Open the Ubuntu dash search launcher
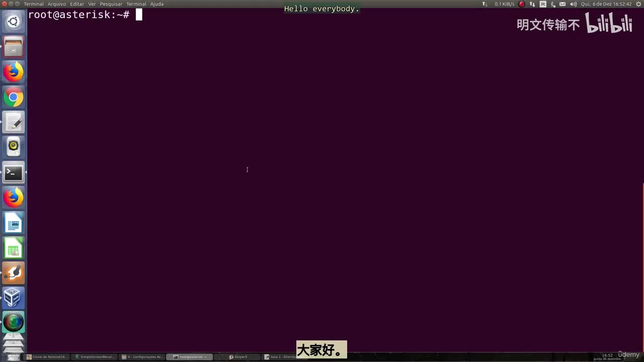 click(x=14, y=22)
